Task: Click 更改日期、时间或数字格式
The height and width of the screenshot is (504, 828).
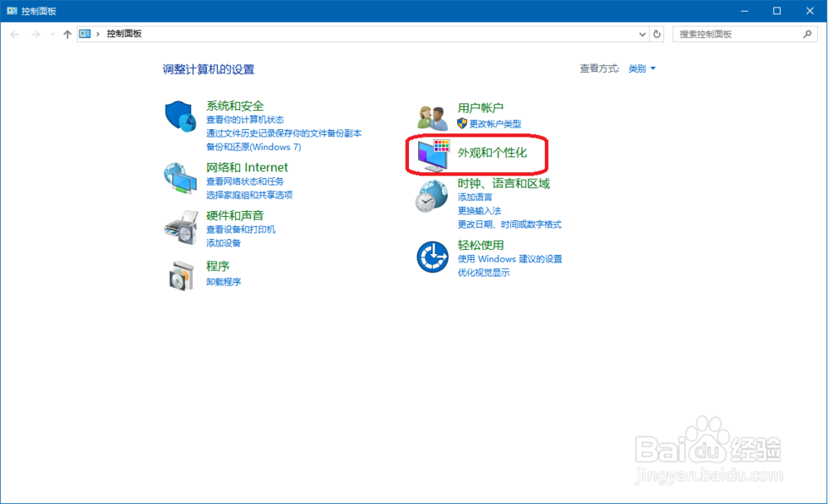Action: (x=508, y=223)
